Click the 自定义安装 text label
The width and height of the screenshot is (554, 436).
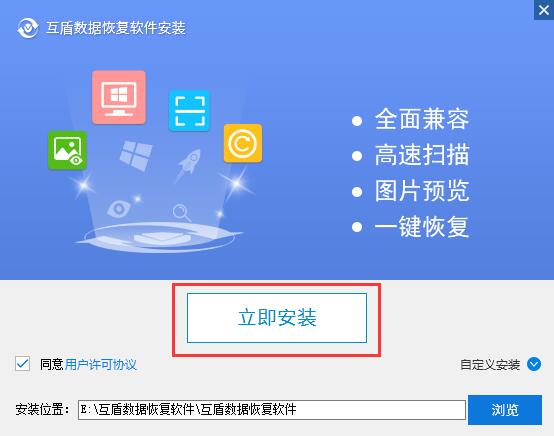point(490,365)
